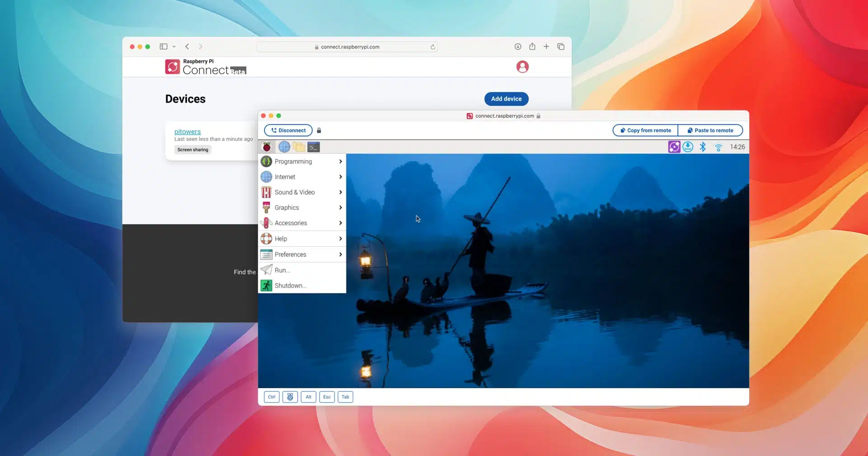868x456 pixels.
Task: Open the File Manager folder icon
Action: (x=299, y=147)
